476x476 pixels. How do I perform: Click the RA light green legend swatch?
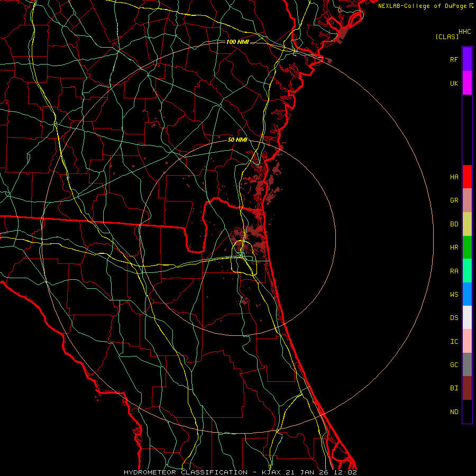tap(467, 271)
